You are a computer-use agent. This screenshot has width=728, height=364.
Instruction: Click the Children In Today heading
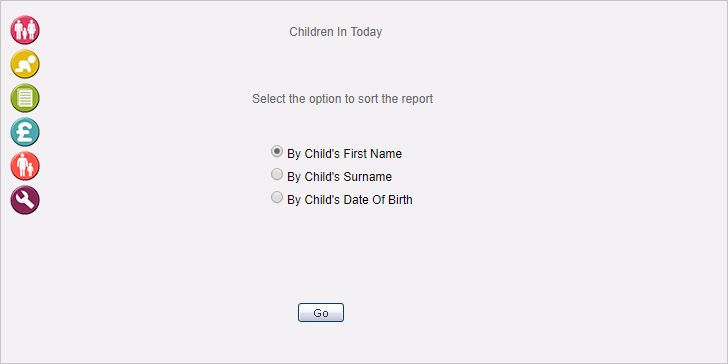(336, 32)
